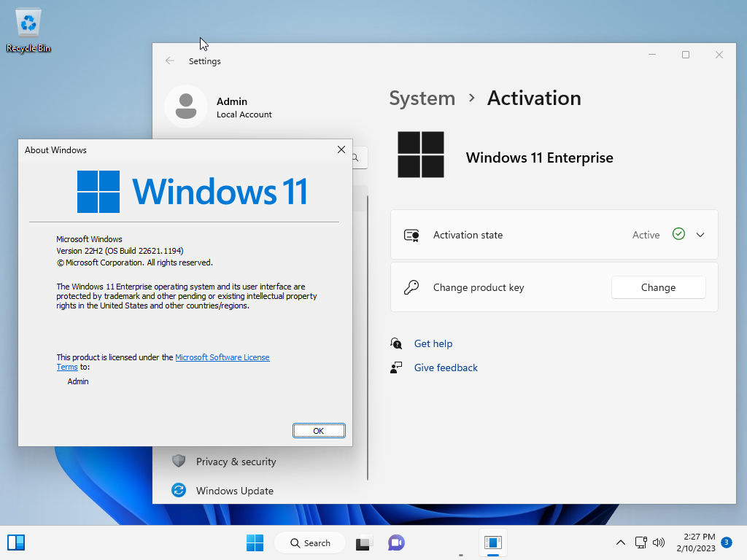Click the Privacy & security shield icon
Viewport: 747px width, 560px height.
click(x=179, y=461)
